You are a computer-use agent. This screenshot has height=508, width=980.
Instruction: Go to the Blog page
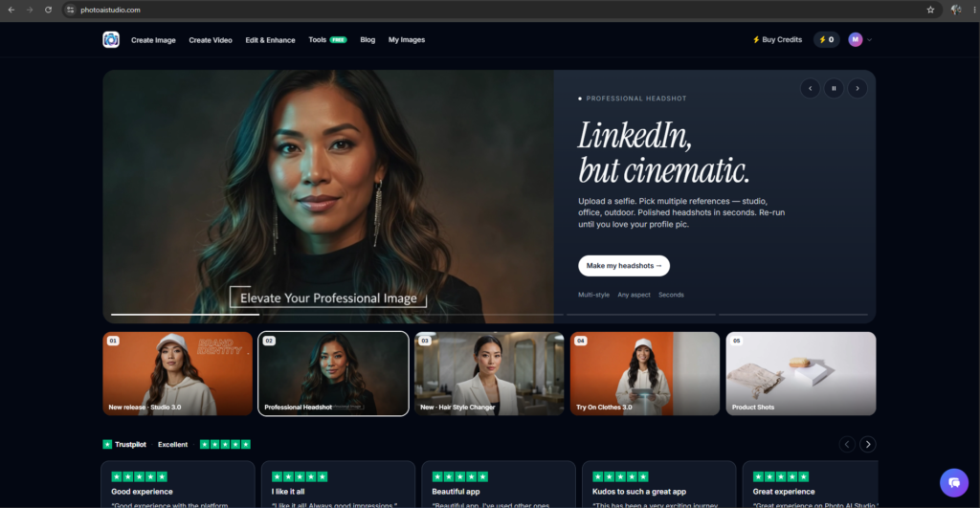[367, 39]
